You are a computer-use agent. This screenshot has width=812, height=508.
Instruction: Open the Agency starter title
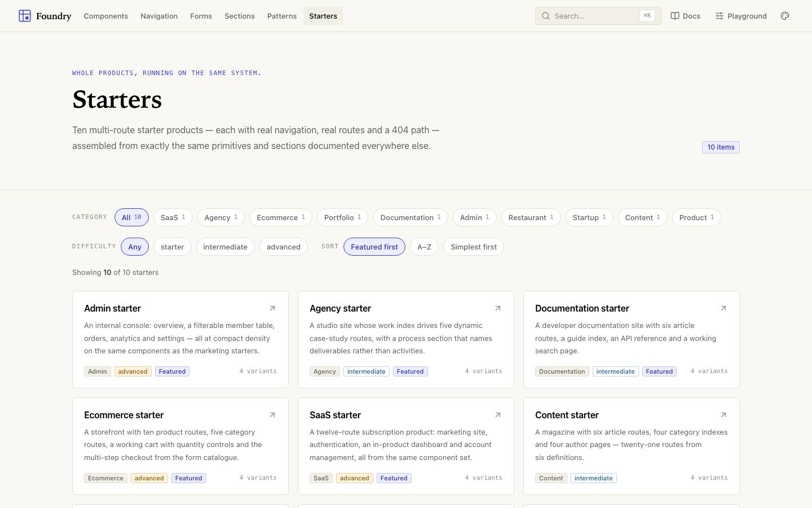click(x=340, y=308)
